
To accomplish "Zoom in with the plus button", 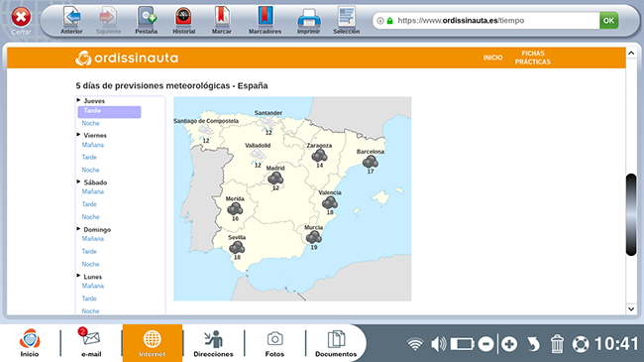I will tap(509, 344).
